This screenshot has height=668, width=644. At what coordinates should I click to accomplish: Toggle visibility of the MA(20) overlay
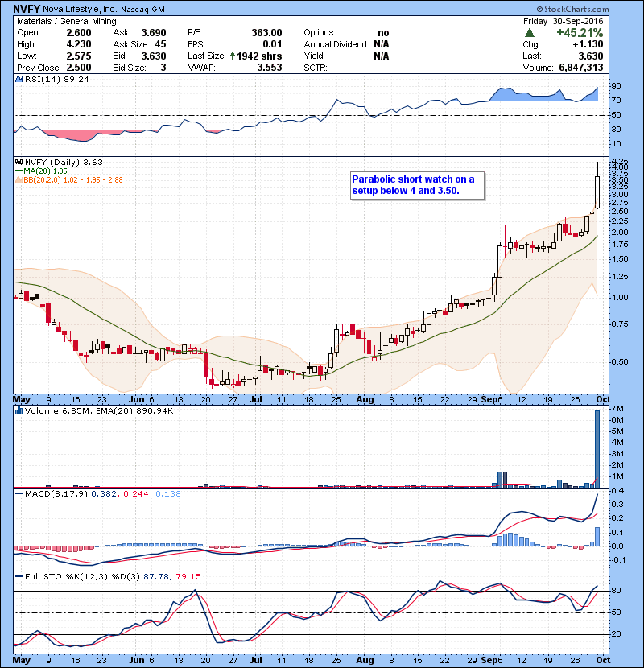point(18,171)
